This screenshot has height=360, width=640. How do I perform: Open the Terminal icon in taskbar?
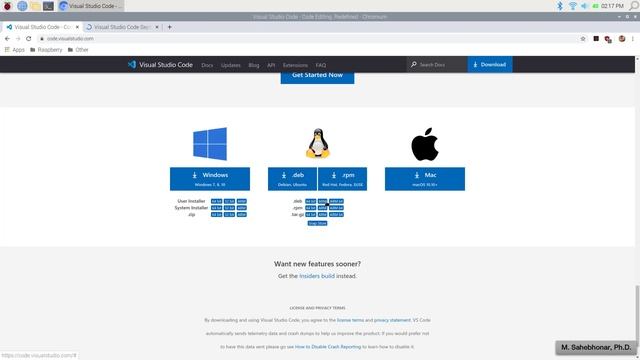coord(48,6)
